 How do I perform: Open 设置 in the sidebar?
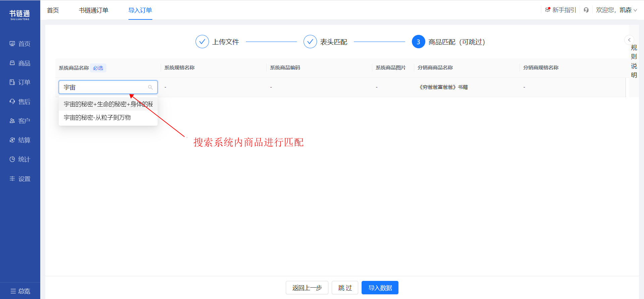pos(20,179)
